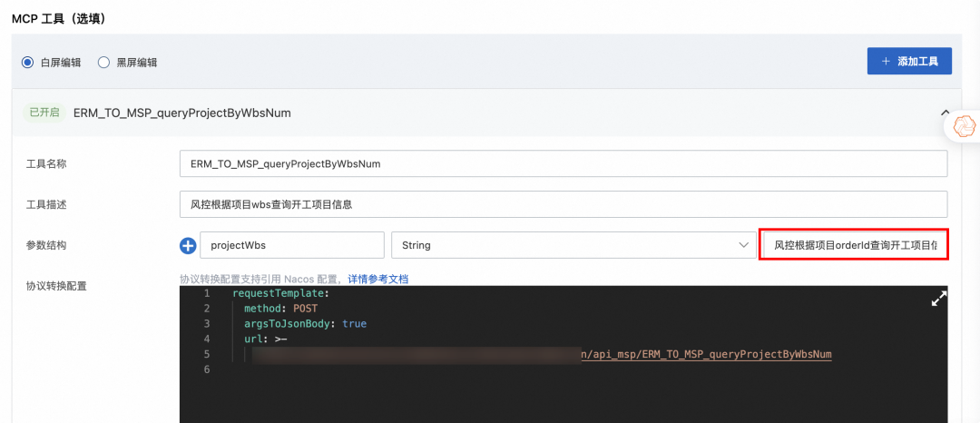Click the plus icon inside 添加工具 button
This screenshot has width=980, height=423.
pos(886,61)
